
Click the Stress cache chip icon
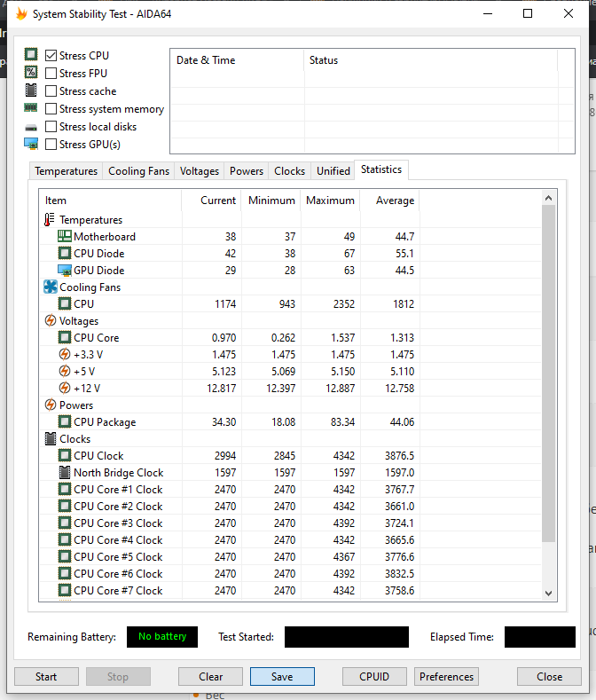[31, 90]
